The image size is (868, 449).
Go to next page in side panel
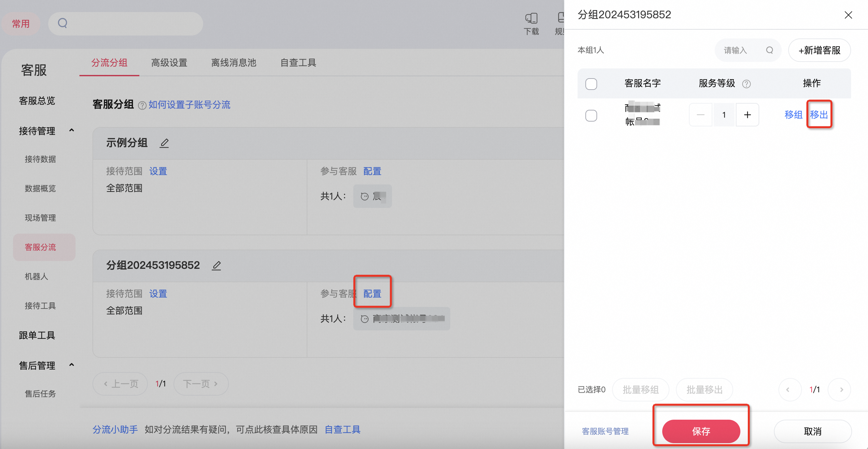pyautogui.click(x=839, y=390)
